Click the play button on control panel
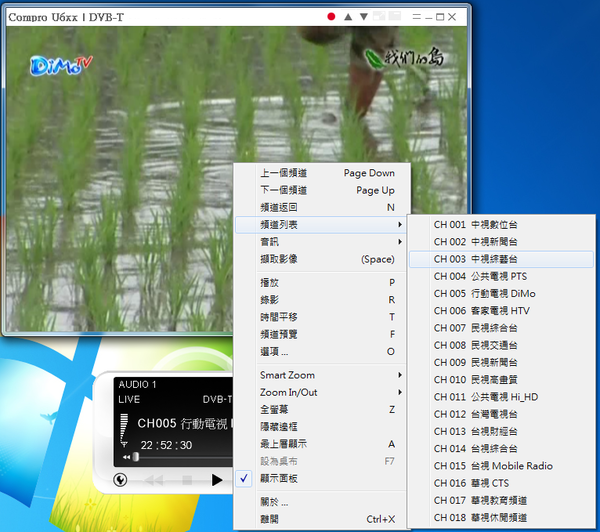The image size is (600, 532). tap(217, 480)
